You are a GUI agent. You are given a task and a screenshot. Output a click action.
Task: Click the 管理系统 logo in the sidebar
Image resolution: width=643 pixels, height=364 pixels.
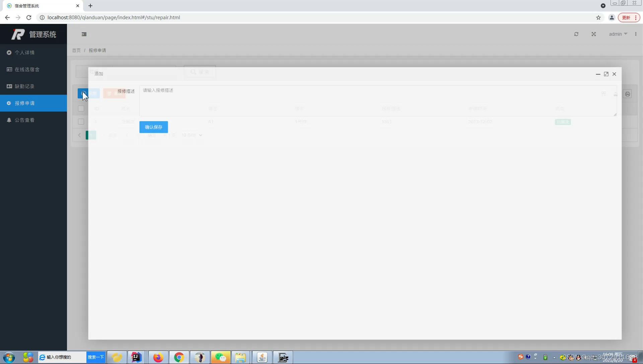click(33, 34)
